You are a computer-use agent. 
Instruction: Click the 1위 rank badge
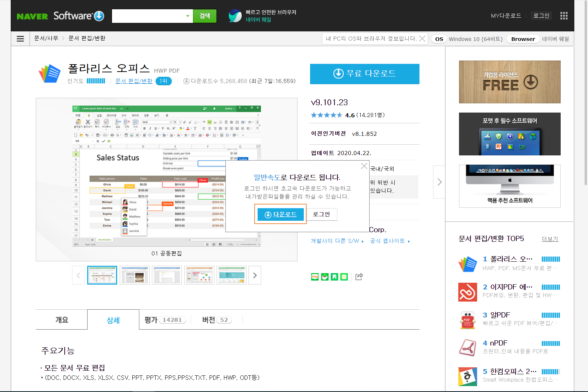pyautogui.click(x=163, y=81)
